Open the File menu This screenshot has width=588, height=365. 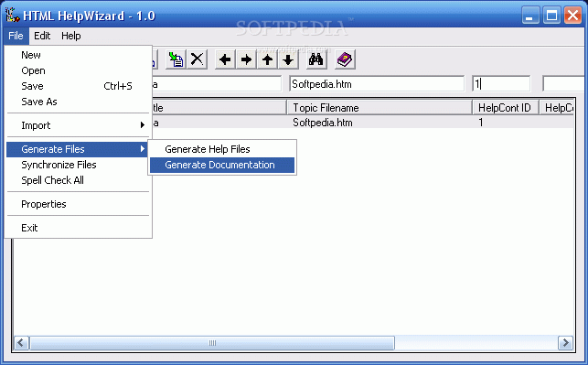16,36
